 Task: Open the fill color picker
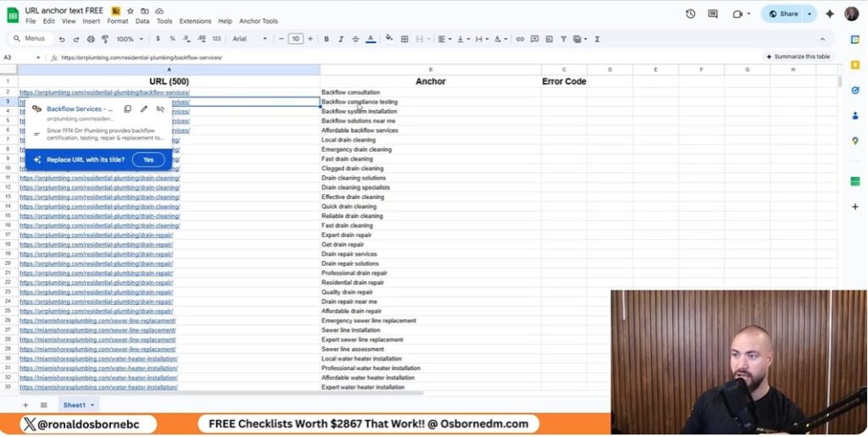(x=388, y=39)
